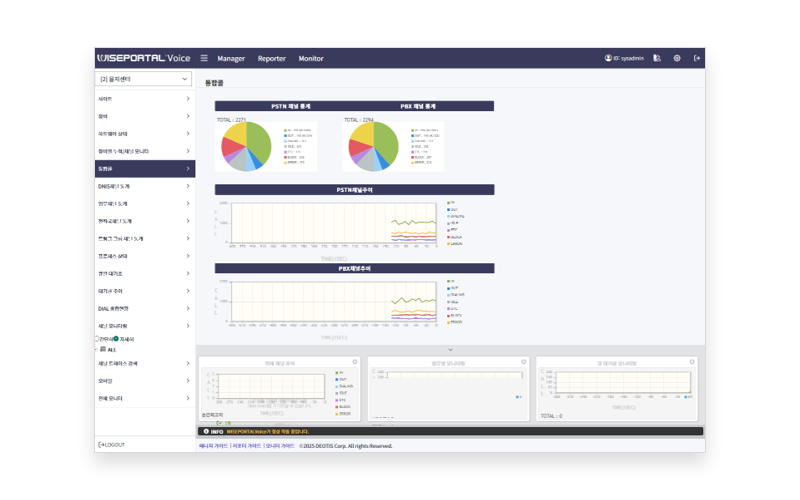Click the gear on the first bottom chart widget
This screenshot has width=800, height=500.
tap(355, 361)
